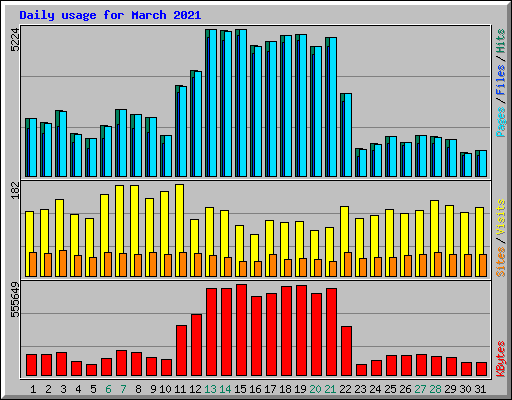Click the red KBytes bar for day 11
512x400 pixels.
coord(181,351)
